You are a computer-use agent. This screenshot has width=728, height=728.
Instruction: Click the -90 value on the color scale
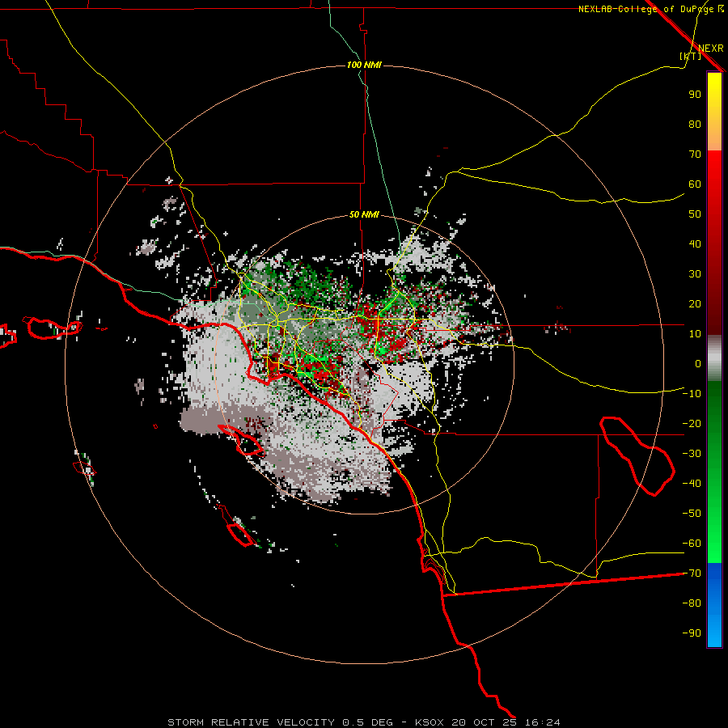click(692, 633)
